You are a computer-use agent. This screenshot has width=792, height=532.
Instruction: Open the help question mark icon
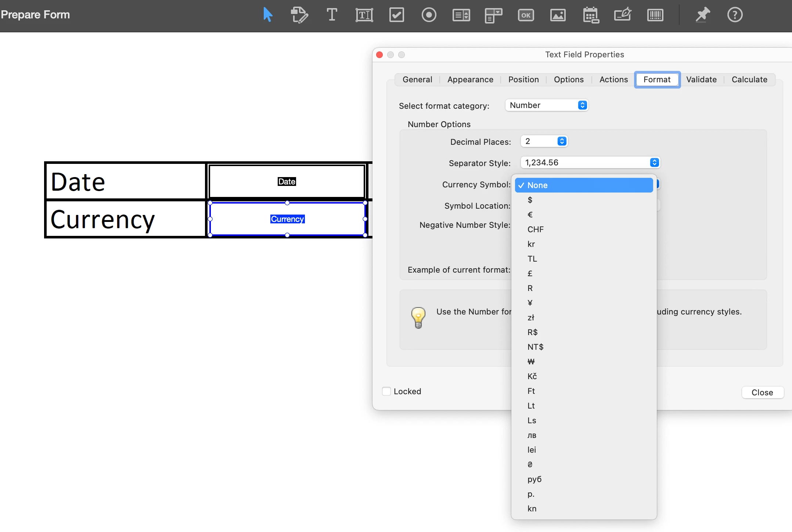pos(735,15)
